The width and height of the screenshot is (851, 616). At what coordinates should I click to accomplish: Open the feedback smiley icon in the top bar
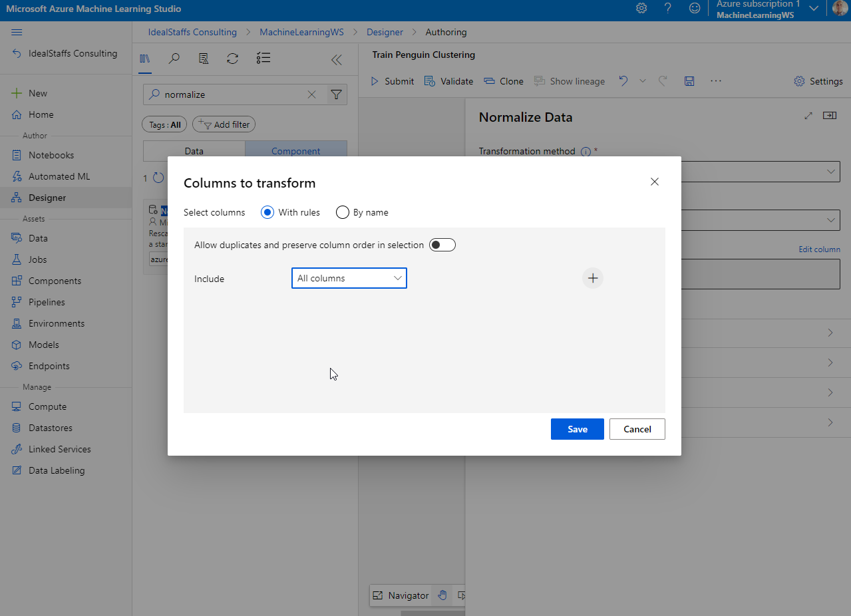tap(695, 9)
